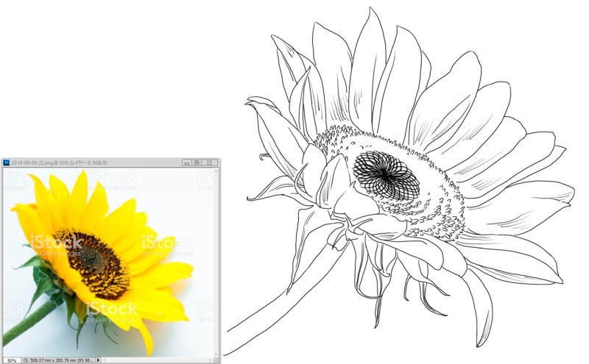Click the 508.07 mm x 285.79 mm document size
The height and width of the screenshot is (364, 589).
pos(62,360)
